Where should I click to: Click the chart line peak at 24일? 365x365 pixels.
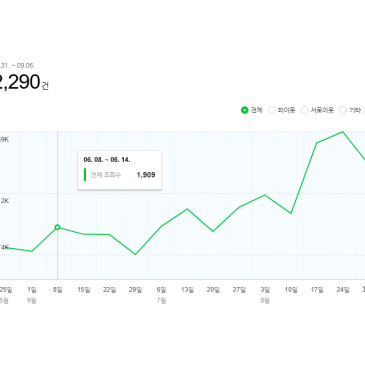[343, 132]
